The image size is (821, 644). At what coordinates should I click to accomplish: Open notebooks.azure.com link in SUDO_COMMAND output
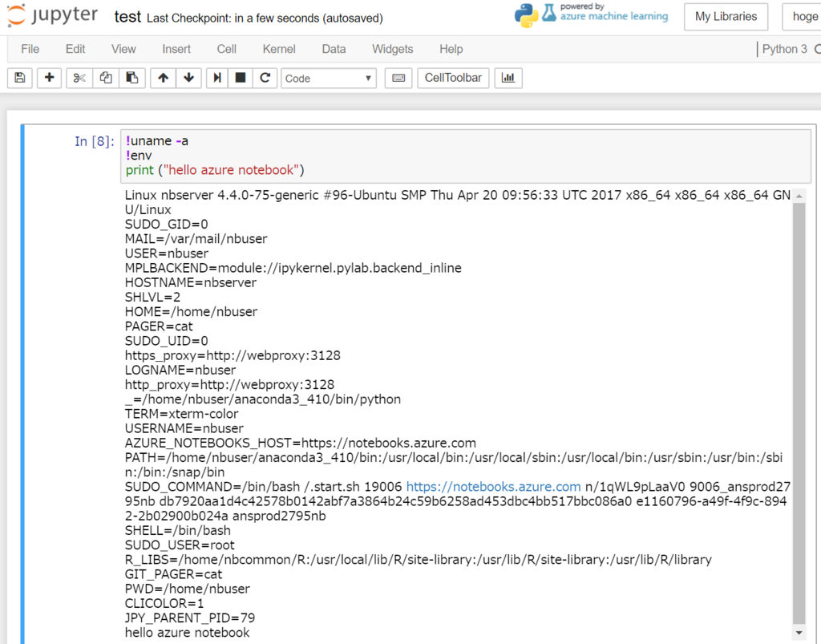(x=493, y=487)
